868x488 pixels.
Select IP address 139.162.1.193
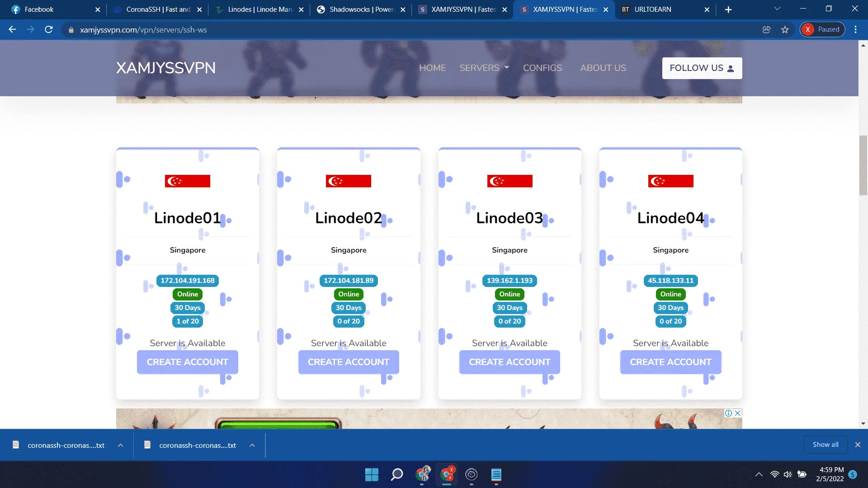point(509,281)
